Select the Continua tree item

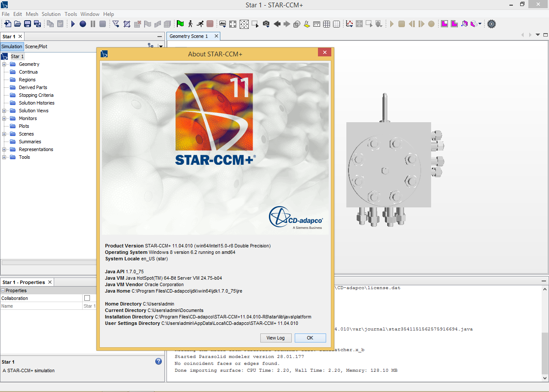click(28, 72)
